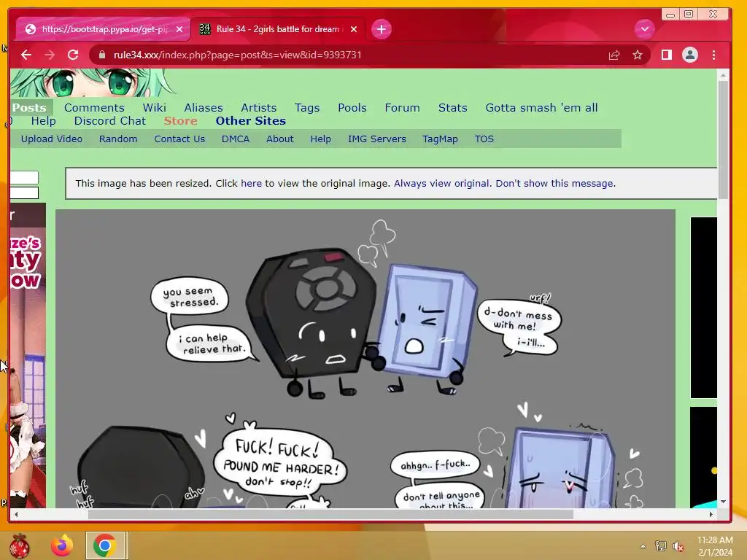
Task: Launch Firefox from the taskbar
Action: [62, 545]
